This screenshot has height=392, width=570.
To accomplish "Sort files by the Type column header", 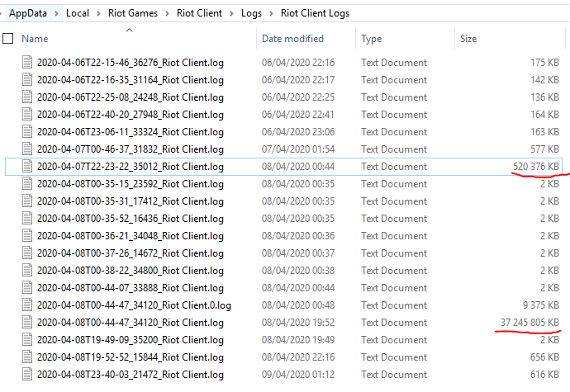I will (x=371, y=39).
